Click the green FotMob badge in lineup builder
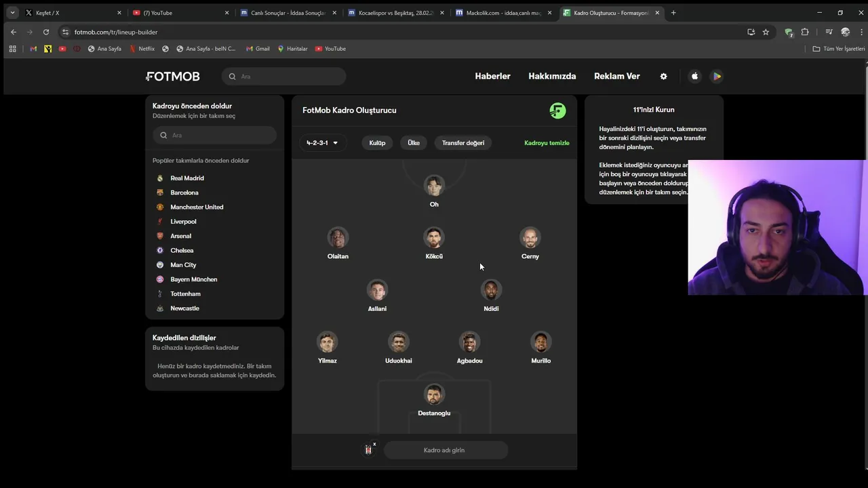 pyautogui.click(x=557, y=110)
